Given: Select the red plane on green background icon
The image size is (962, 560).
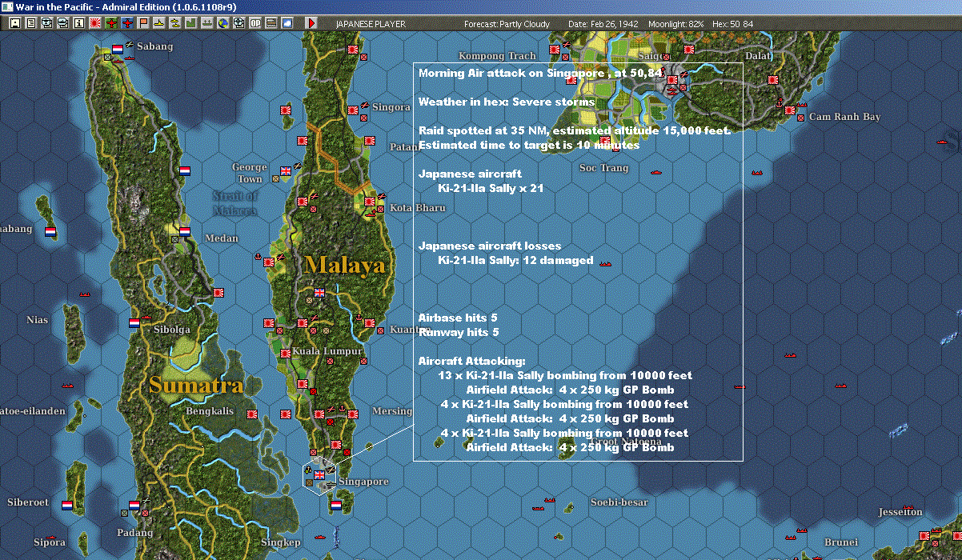Looking at the screenshot, I should pyautogui.click(x=111, y=23).
